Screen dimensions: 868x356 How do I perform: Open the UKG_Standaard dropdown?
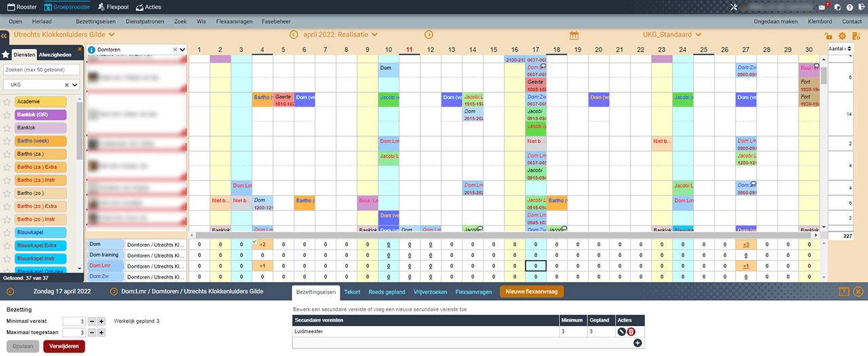pyautogui.click(x=671, y=35)
